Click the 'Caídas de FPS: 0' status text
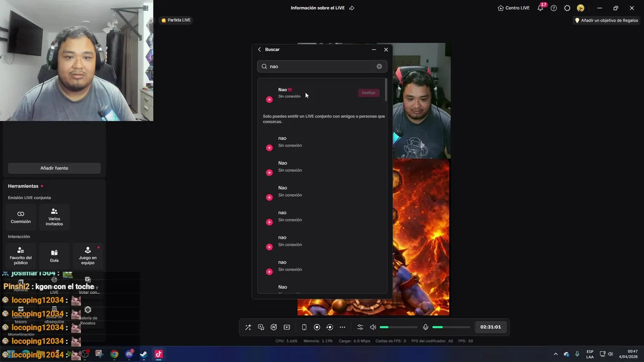The width and height of the screenshot is (644, 362). click(390, 341)
